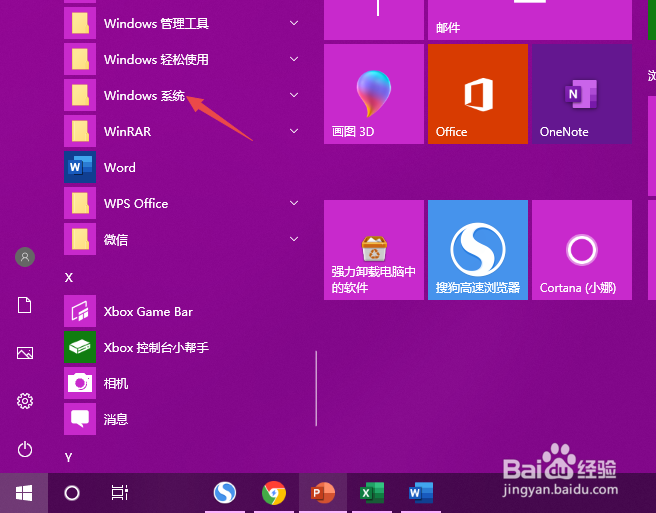Launch the OneNote tile

(582, 94)
